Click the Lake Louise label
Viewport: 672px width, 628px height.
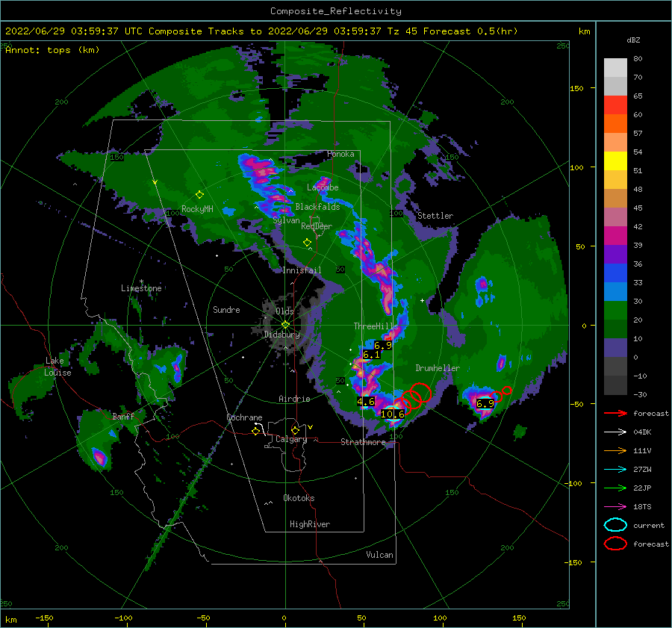[57, 367]
